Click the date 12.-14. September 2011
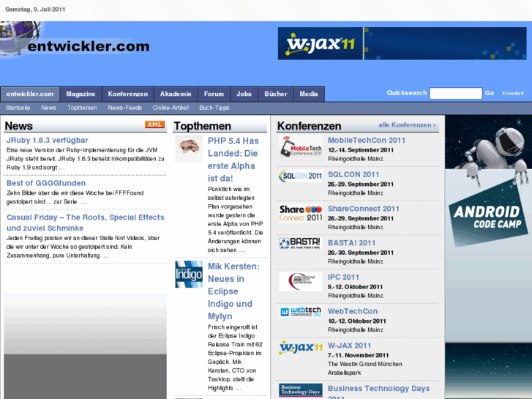The image size is (532, 399). 361,150
